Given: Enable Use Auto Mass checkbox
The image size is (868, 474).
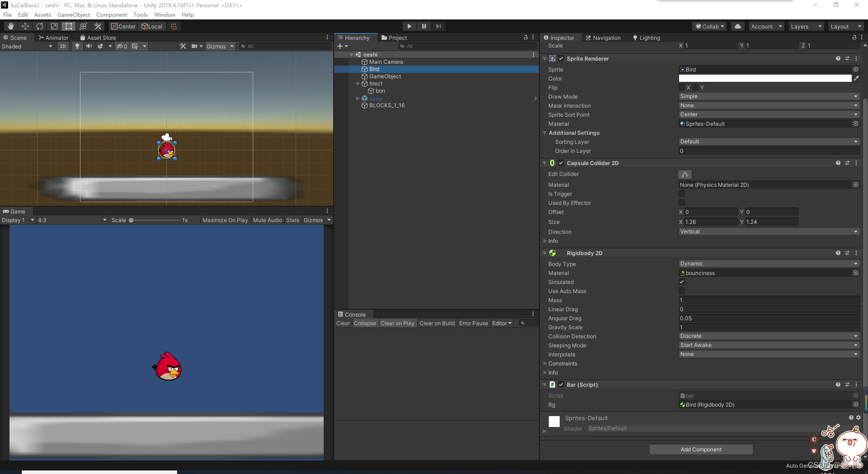Looking at the screenshot, I should click(682, 291).
